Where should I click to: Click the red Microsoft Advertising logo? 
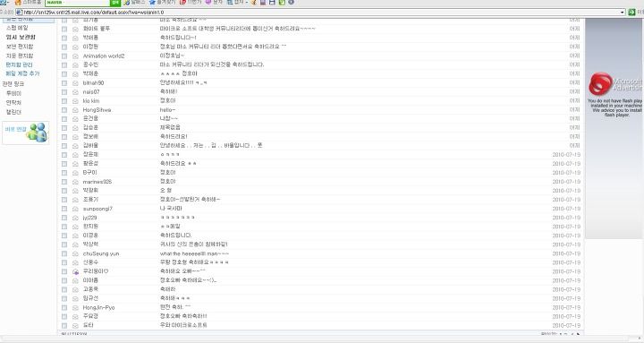click(600, 84)
